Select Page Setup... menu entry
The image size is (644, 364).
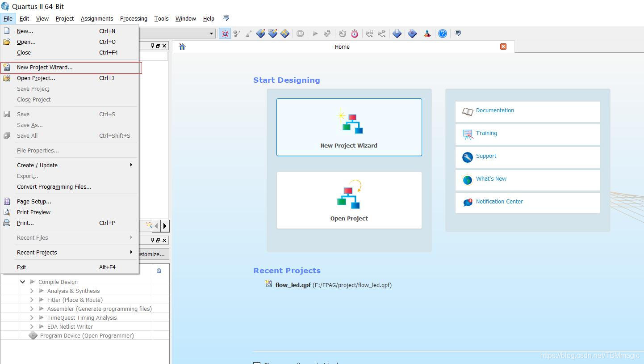[70, 201]
